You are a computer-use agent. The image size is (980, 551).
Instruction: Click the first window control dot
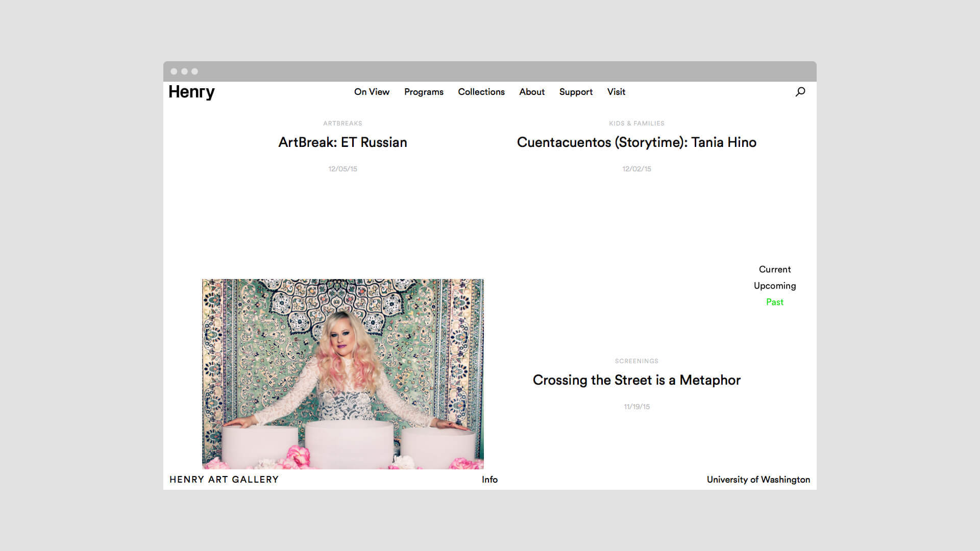[174, 71]
